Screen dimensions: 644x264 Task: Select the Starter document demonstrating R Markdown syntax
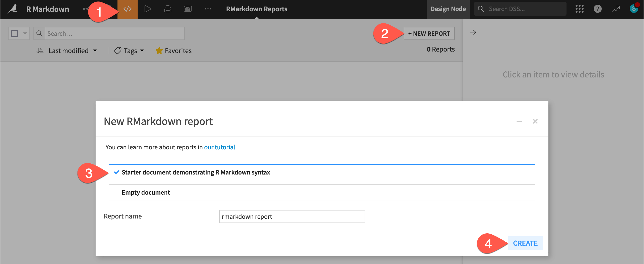[x=196, y=172]
